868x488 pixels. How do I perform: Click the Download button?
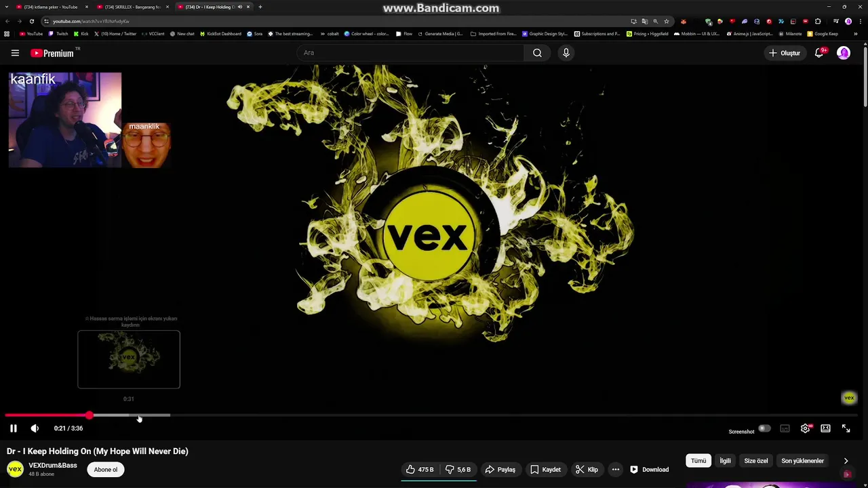click(x=649, y=470)
